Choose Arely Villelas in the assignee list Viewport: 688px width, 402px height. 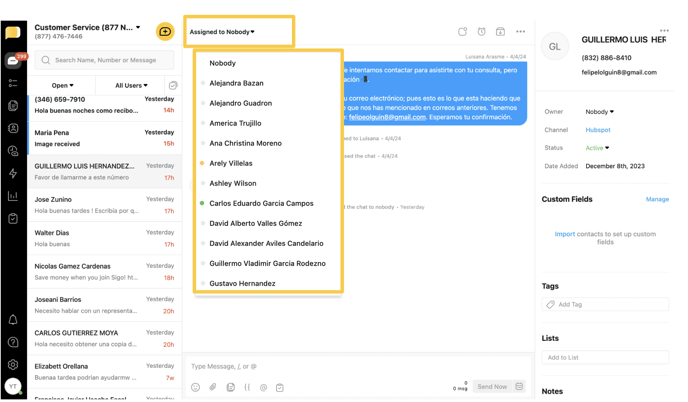[231, 163]
